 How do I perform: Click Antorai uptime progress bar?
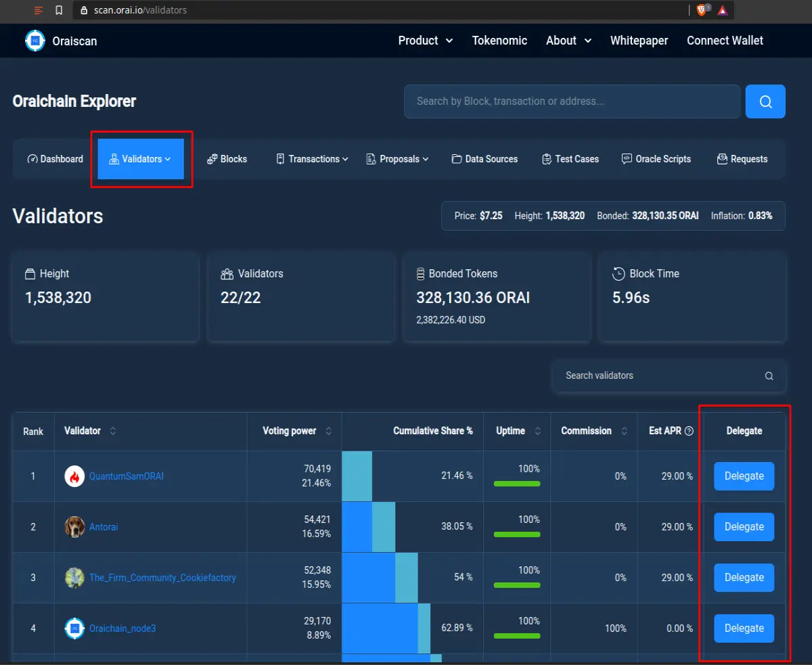[517, 534]
